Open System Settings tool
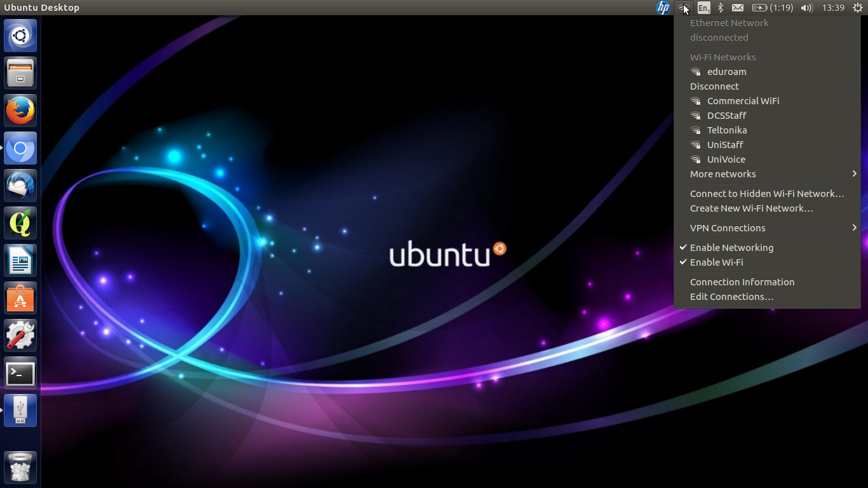Screen dimensions: 868x488 20,335
